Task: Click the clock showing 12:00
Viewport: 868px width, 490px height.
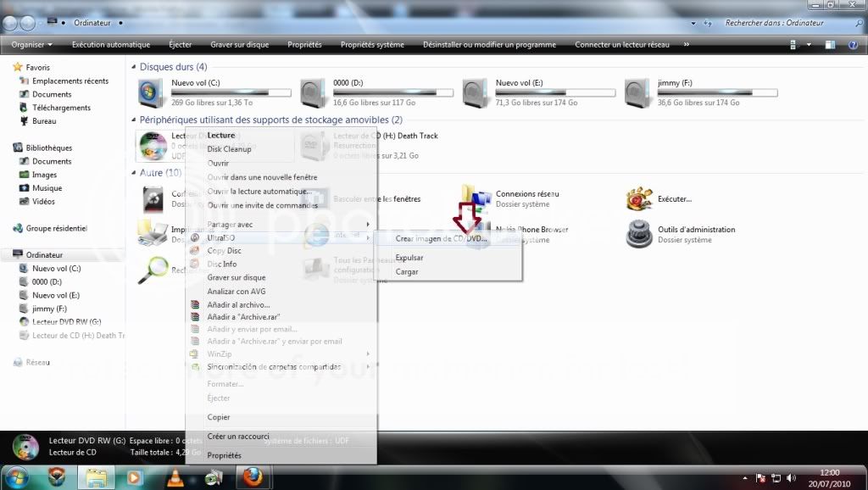Action: coord(829,472)
